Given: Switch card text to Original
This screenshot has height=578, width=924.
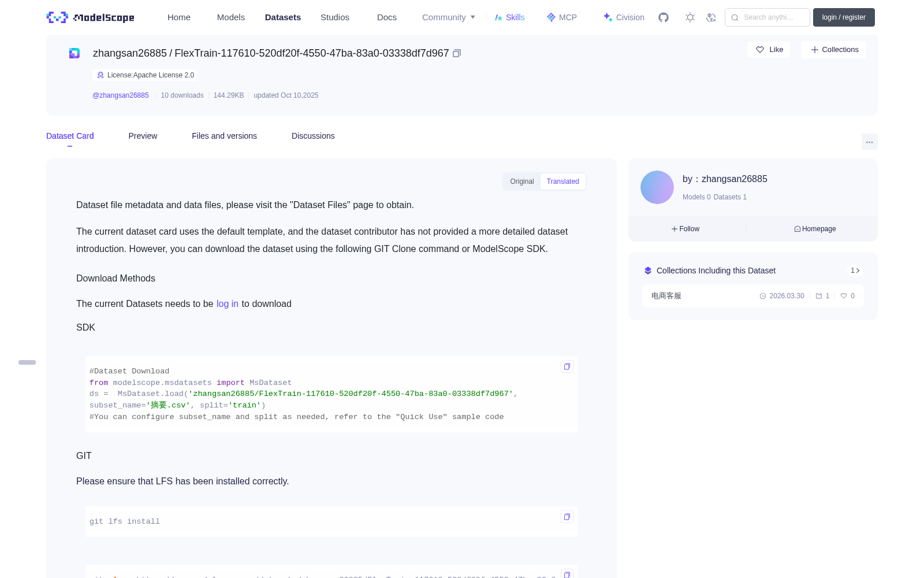Looking at the screenshot, I should tap(522, 181).
